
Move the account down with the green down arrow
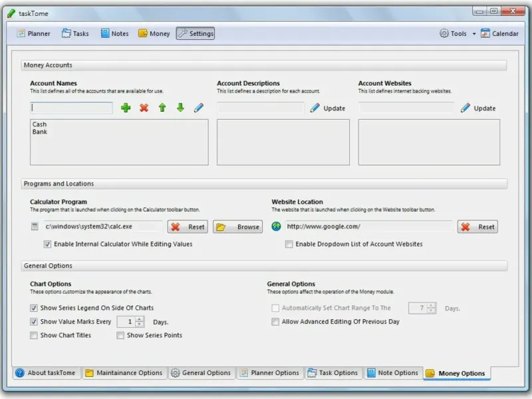tap(180, 108)
